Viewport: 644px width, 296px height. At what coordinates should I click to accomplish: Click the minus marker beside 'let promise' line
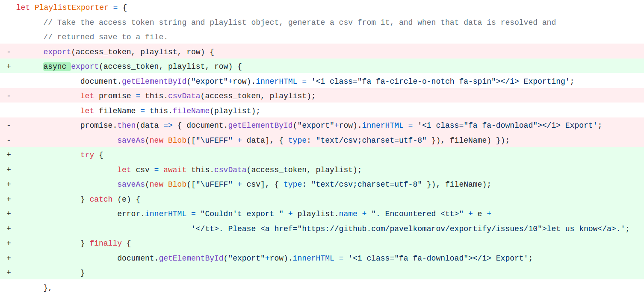click(9, 96)
